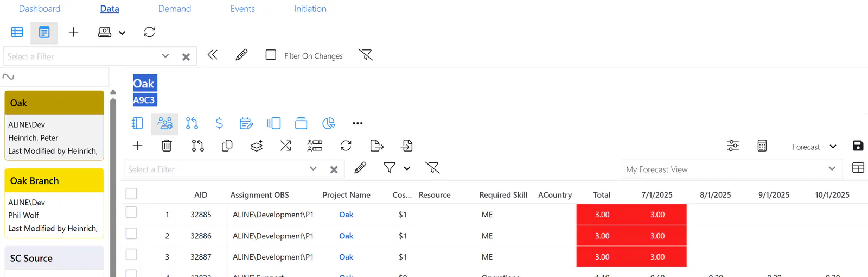The image size is (868, 277).
Task: Select the card view icon
Action: pyautogui.click(x=44, y=32)
